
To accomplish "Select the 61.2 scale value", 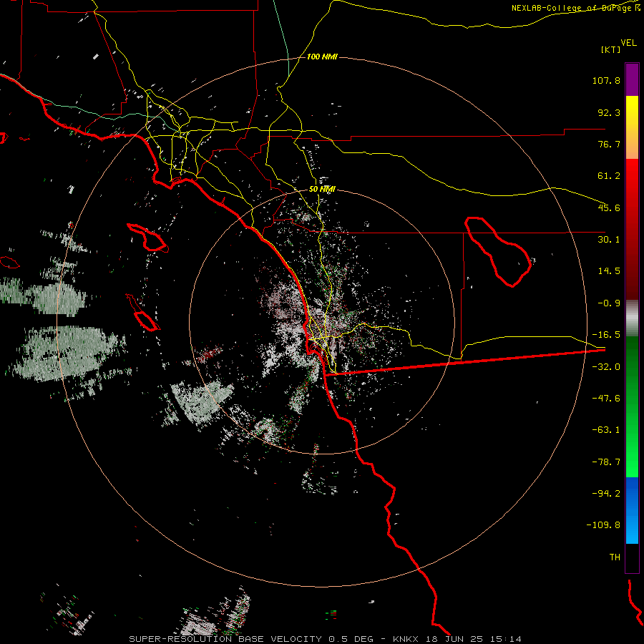I will (609, 176).
